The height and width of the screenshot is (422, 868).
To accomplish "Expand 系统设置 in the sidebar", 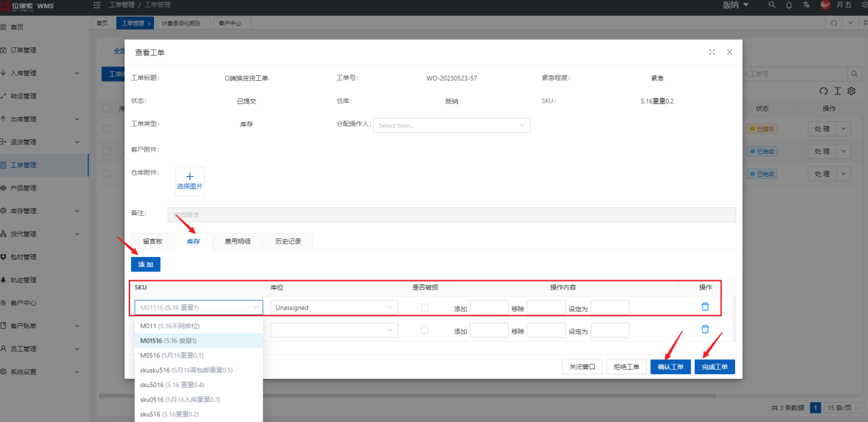I will (x=77, y=372).
